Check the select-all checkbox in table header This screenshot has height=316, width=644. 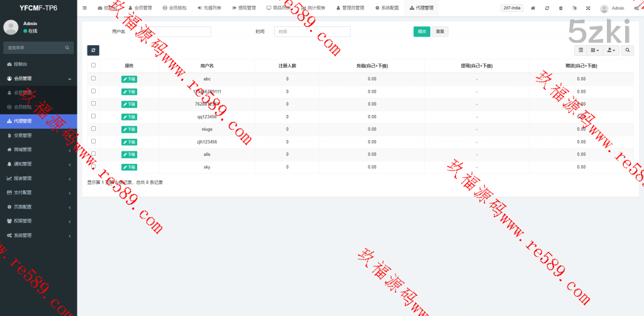[94, 65]
